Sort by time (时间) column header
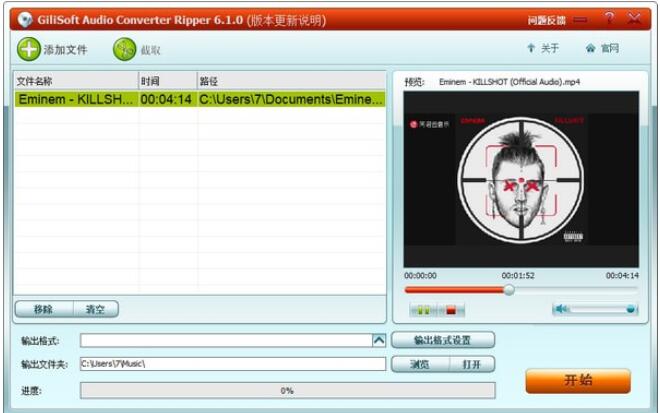660x413 pixels. click(168, 81)
